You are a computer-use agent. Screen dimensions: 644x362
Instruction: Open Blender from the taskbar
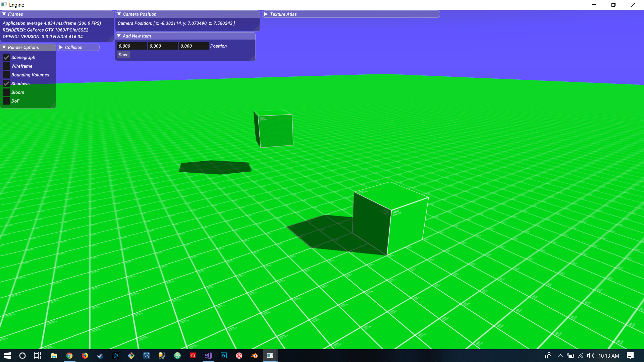[255, 356]
